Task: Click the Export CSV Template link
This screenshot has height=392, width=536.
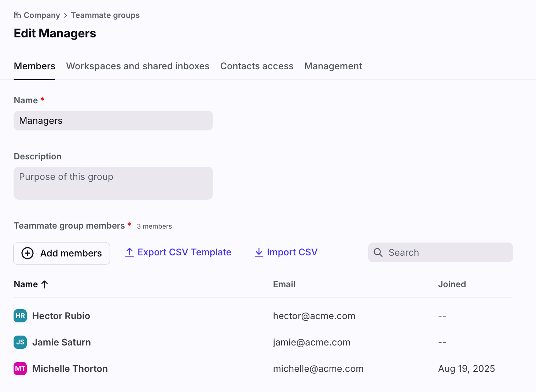Action: point(184,252)
